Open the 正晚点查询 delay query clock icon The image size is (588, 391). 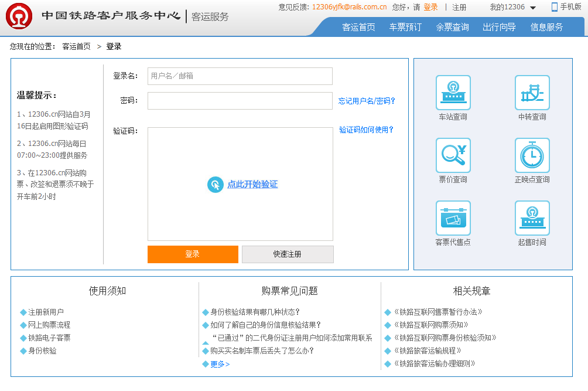pyautogui.click(x=532, y=155)
